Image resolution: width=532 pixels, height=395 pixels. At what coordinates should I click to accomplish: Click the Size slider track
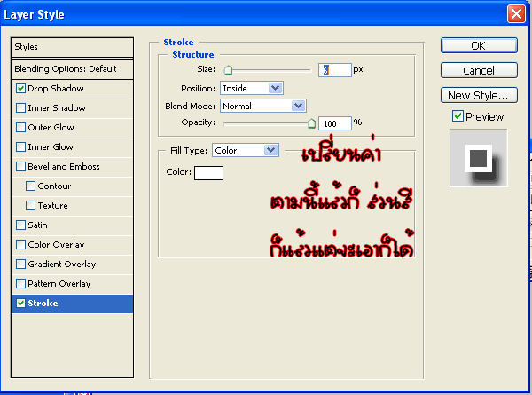coord(267,70)
